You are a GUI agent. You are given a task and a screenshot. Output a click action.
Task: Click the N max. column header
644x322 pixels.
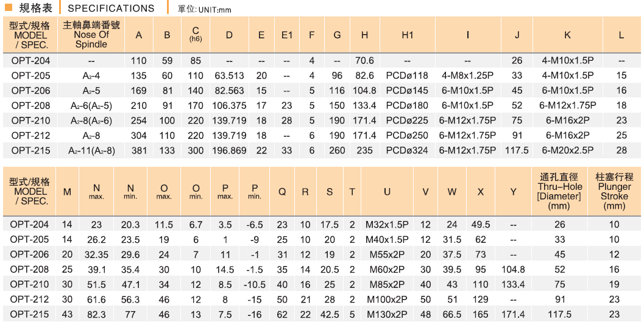[96, 192]
